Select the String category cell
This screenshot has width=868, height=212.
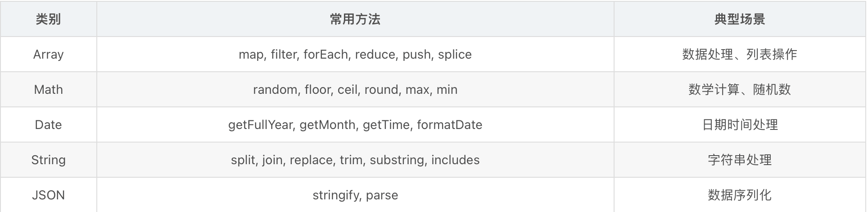(x=48, y=160)
